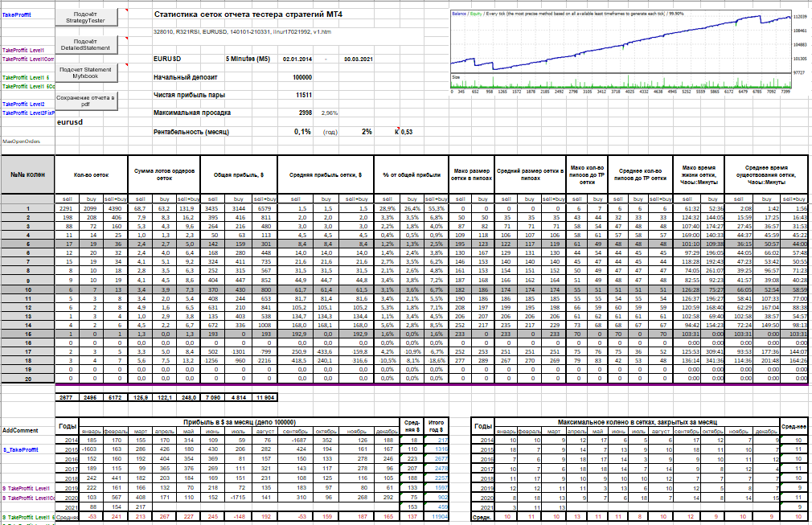Click the end date '30.03.2021'
This screenshot has height=525, width=812.
359,59
